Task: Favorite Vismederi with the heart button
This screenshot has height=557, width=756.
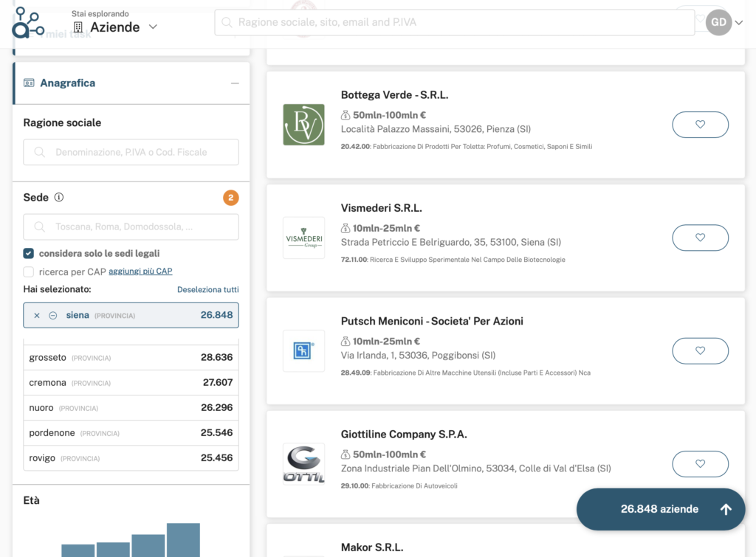Action: (x=700, y=238)
